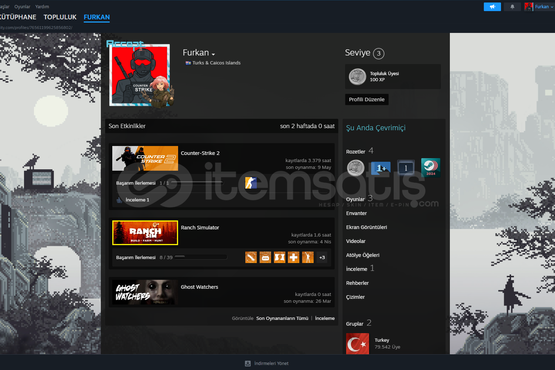Open the Çizimler link
The image size is (555, 370).
tap(355, 297)
